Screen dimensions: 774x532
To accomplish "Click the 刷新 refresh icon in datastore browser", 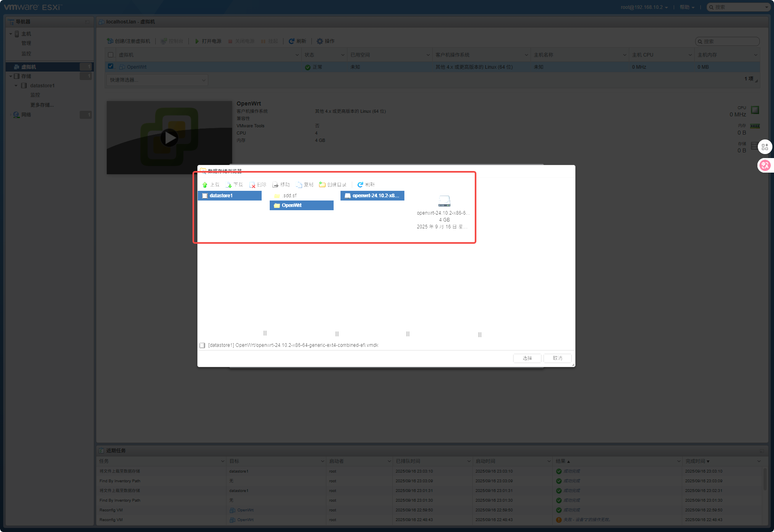I will tap(360, 185).
